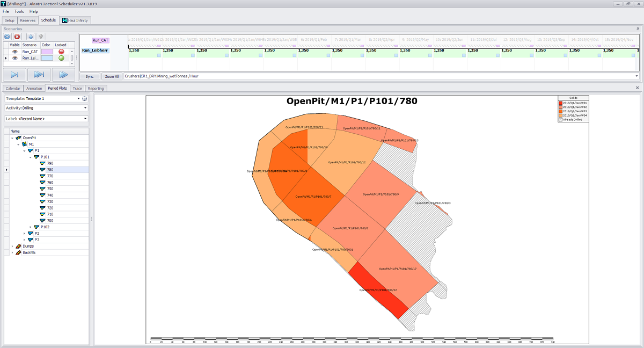Select bench 790 icon in tree
Image resolution: width=644 pixels, height=348 pixels.
[x=42, y=163]
